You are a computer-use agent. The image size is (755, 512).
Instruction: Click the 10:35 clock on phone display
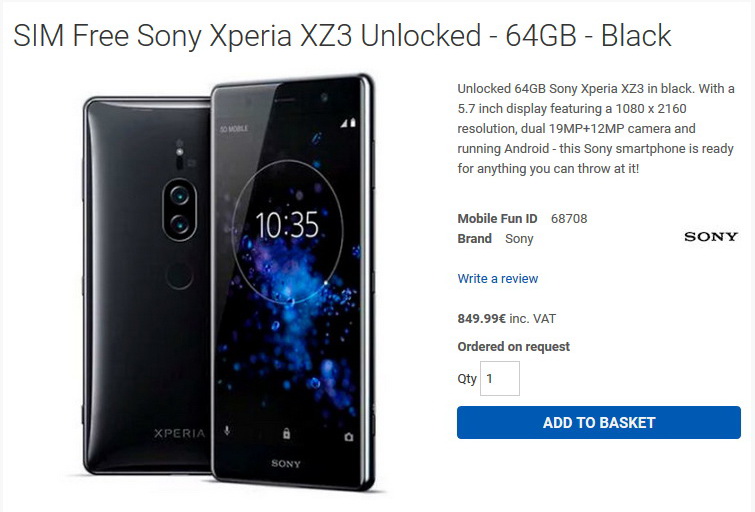point(286,224)
